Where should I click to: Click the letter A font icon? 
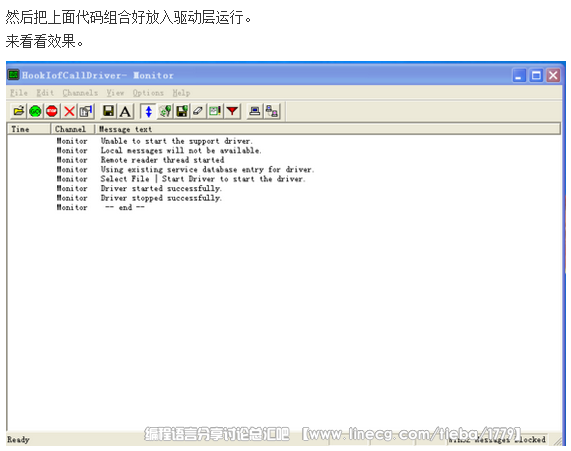point(125,111)
